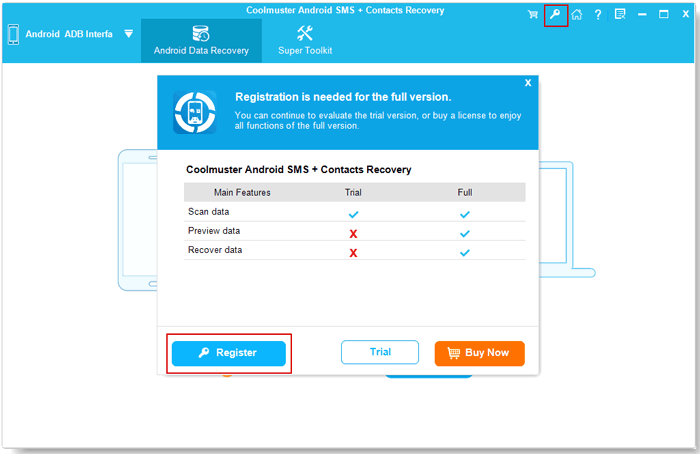700x454 pixels.
Task: Click the key register icon in title bar
Action: [x=555, y=15]
